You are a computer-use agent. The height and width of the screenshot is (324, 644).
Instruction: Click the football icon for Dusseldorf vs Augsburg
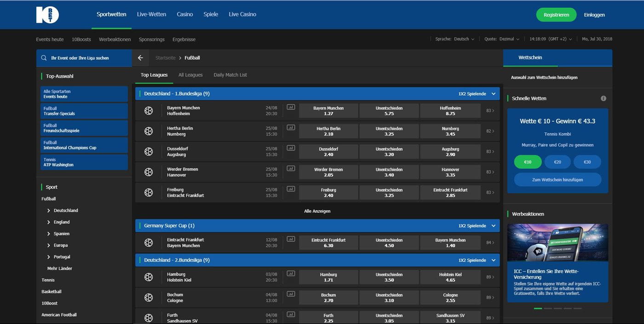click(149, 152)
